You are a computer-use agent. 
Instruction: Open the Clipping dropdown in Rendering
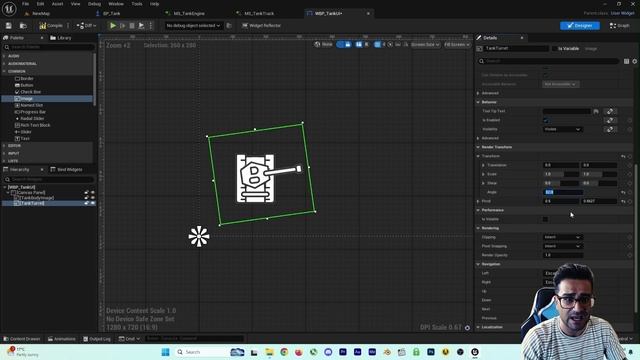pyautogui.click(x=562, y=237)
